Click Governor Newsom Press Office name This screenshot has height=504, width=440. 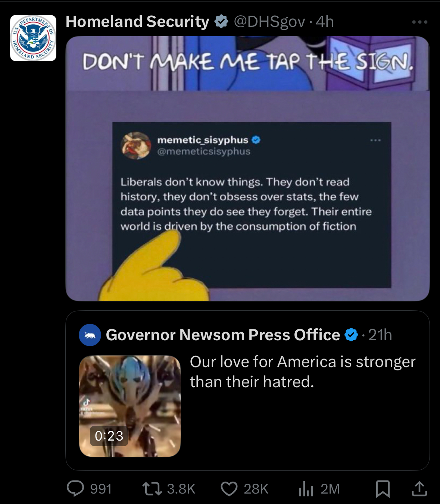click(223, 335)
